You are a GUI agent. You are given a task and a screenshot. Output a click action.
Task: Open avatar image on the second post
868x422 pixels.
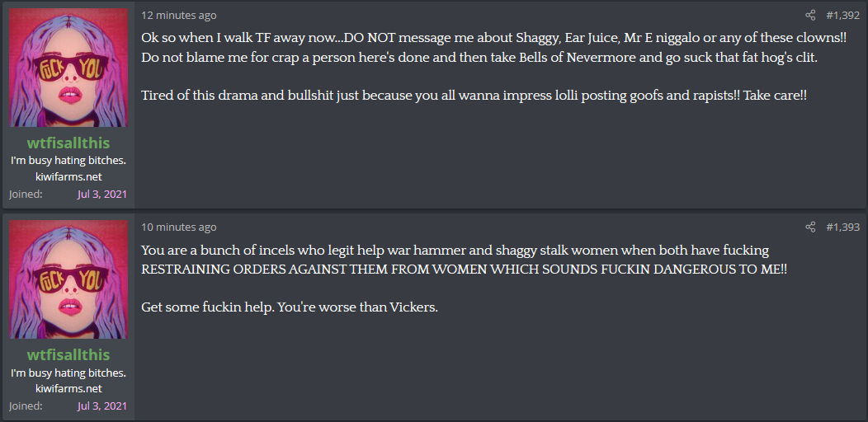(68, 279)
